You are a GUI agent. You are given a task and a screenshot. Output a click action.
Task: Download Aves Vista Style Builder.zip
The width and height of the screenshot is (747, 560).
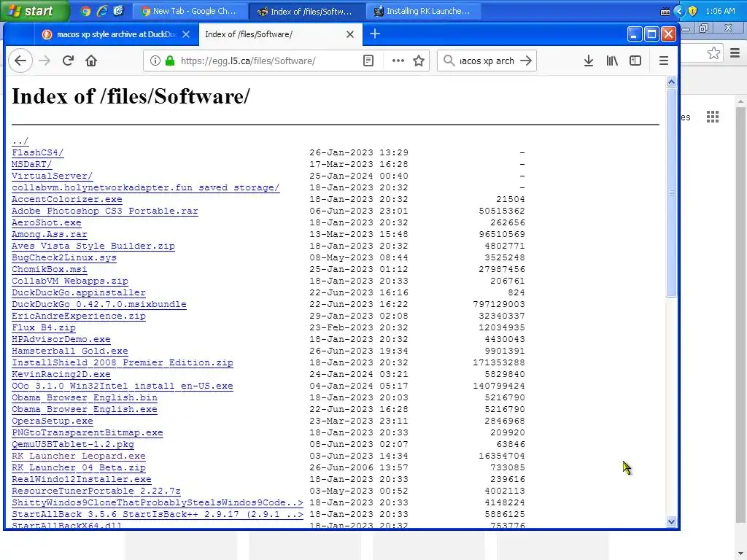(x=93, y=246)
